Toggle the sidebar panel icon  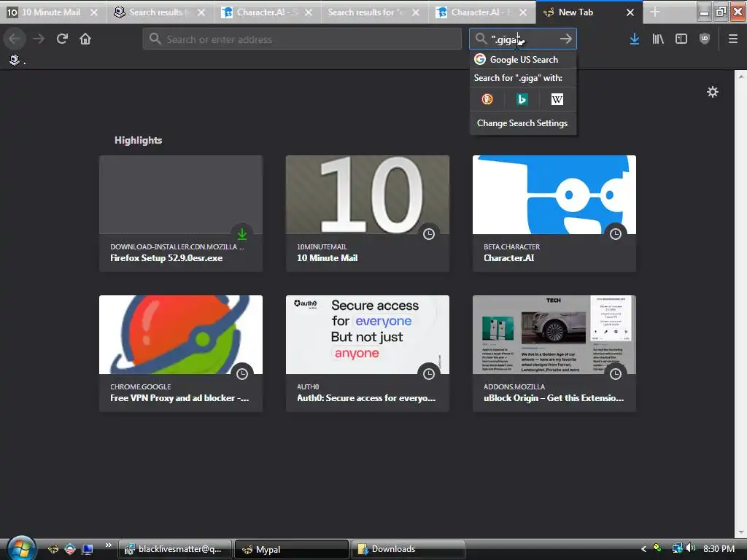681,39
